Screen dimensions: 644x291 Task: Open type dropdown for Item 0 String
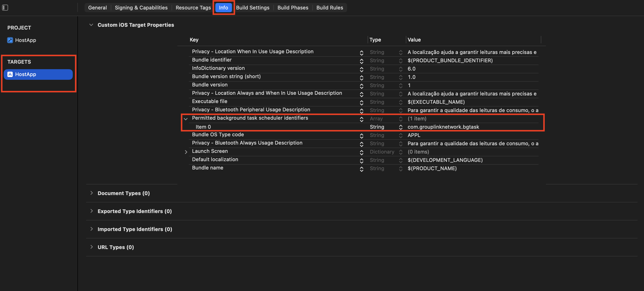(x=401, y=127)
